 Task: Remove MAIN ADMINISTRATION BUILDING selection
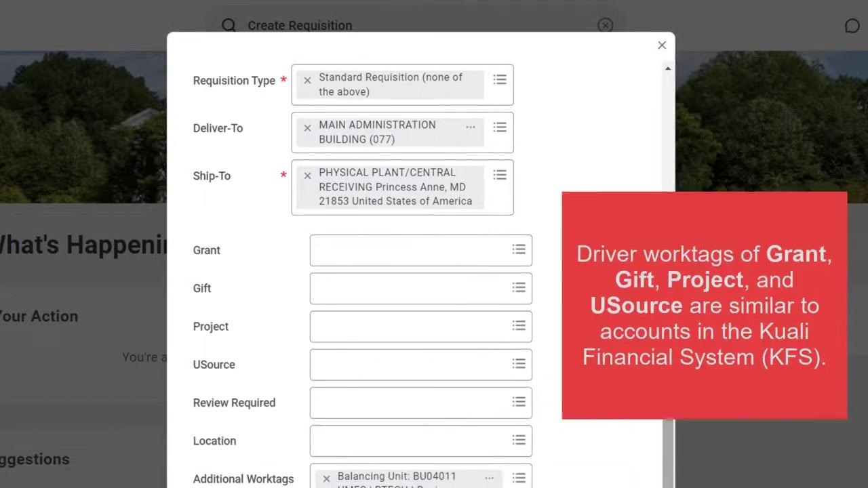click(307, 127)
